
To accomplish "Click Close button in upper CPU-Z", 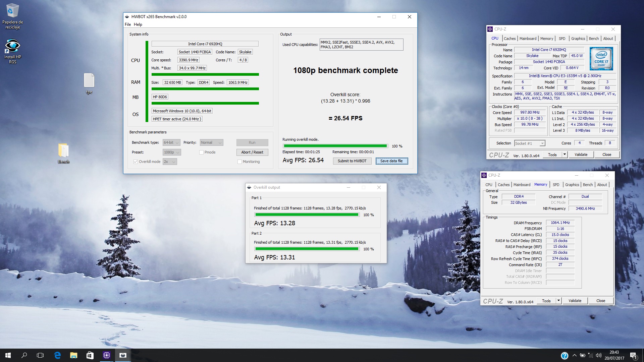I will click(607, 155).
